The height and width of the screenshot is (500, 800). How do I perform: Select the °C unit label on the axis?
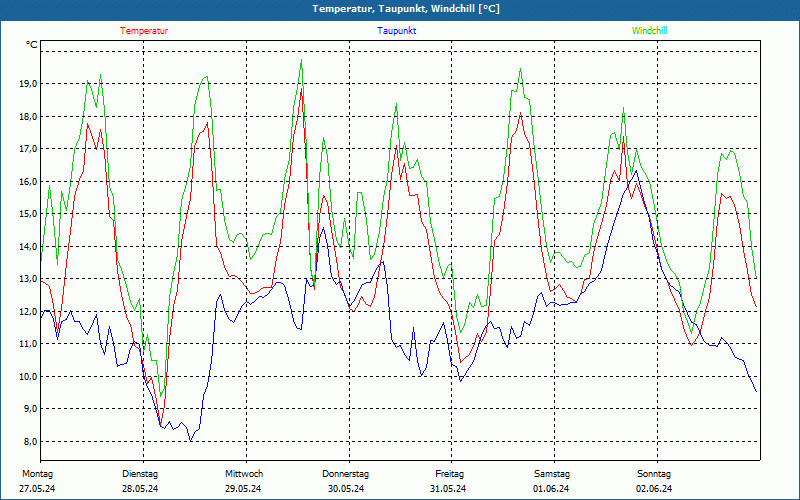32,45
